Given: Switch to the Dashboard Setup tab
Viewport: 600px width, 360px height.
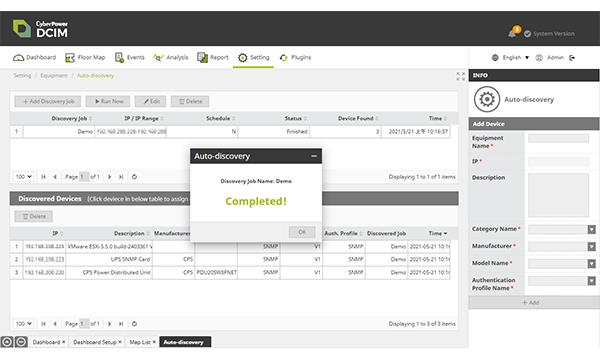Looking at the screenshot, I should 97,342.
